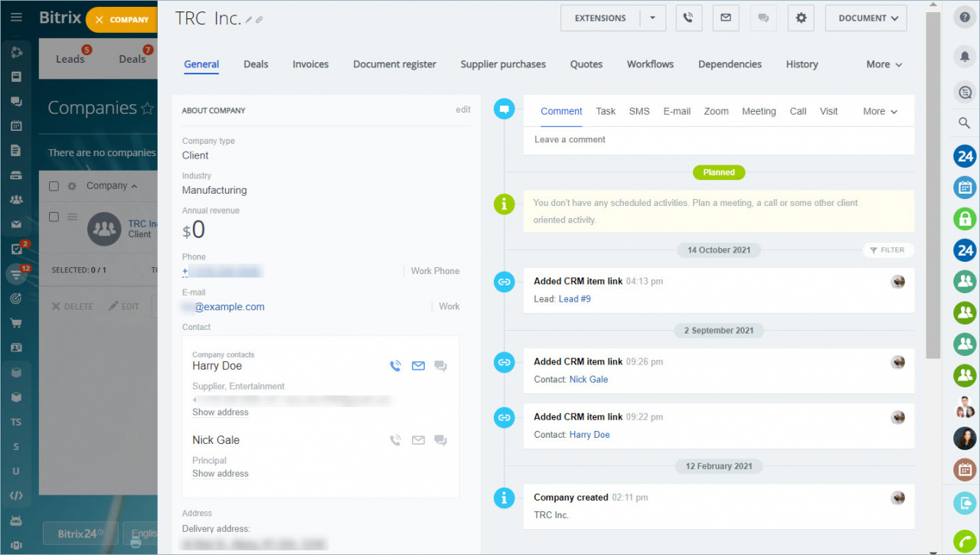Sort by the Company column header

pyautogui.click(x=112, y=186)
